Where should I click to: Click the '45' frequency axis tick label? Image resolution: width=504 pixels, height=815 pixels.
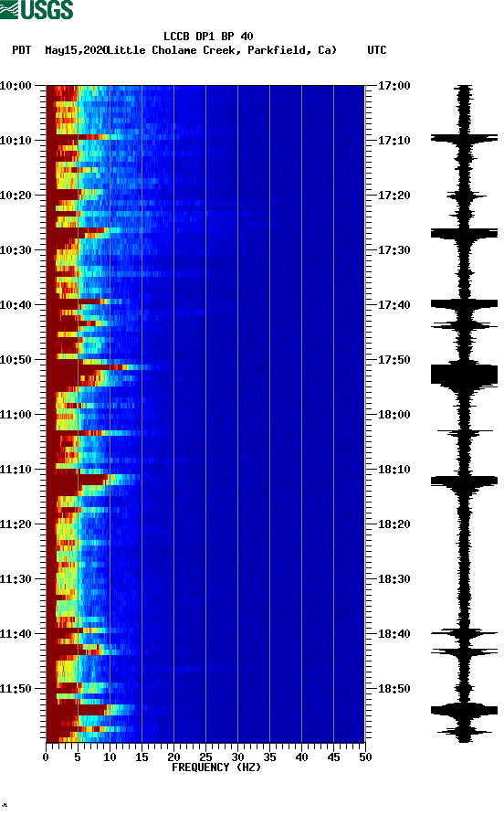(x=333, y=757)
